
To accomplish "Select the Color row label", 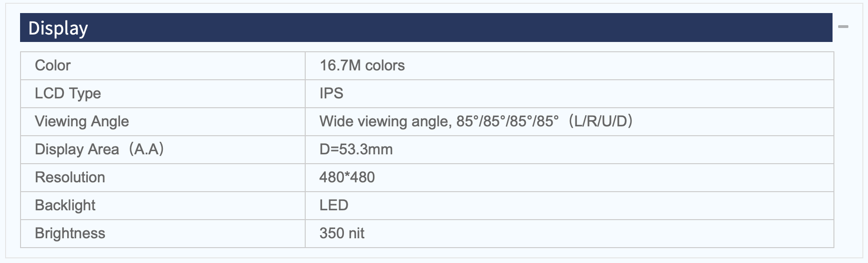I will (x=53, y=65).
